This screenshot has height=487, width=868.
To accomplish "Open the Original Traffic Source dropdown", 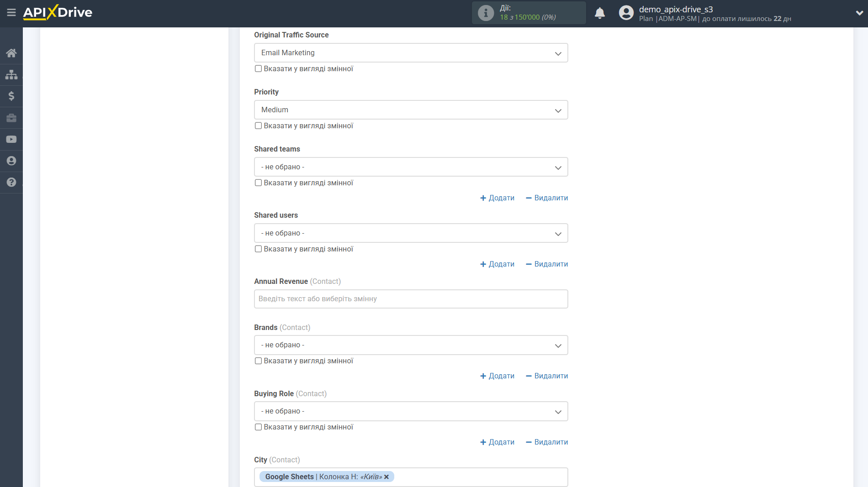I will point(411,53).
